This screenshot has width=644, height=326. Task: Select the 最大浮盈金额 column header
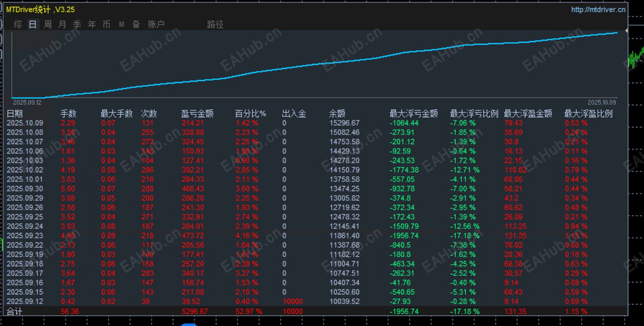pyautogui.click(x=528, y=114)
